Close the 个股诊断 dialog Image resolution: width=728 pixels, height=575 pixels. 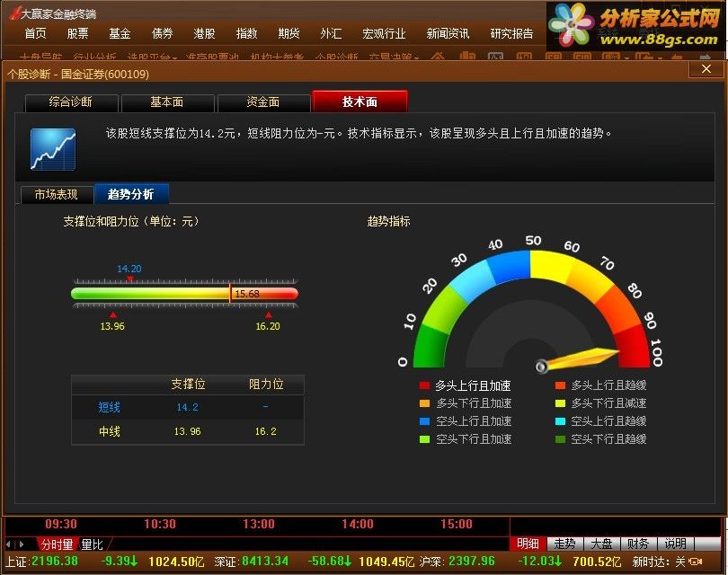[706, 69]
